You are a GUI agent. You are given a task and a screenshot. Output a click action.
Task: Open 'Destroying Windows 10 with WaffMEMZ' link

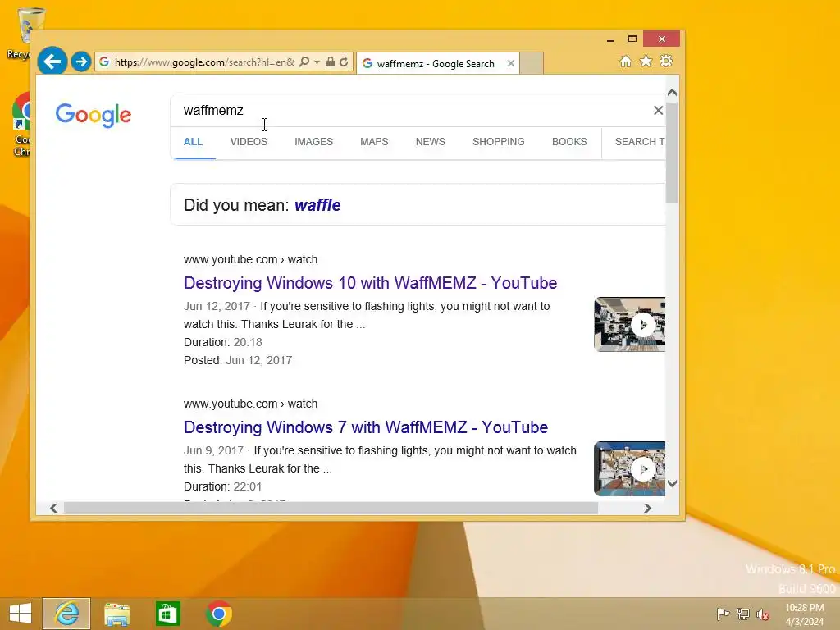click(x=370, y=283)
